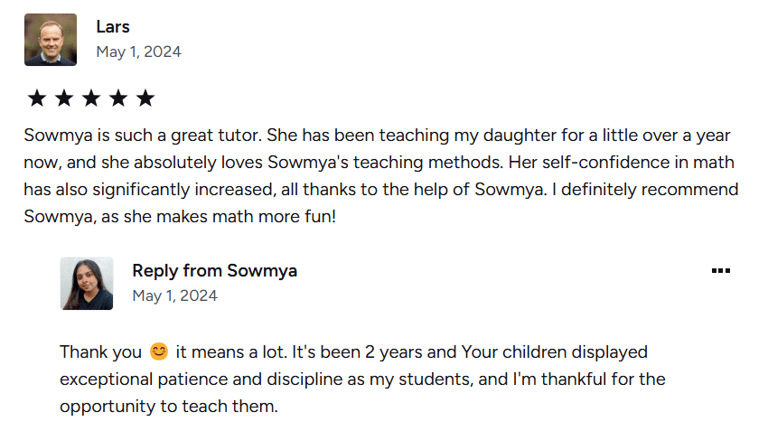Click the Reply from Sowmya heading
This screenshot has width=768, height=431.
[x=215, y=271]
